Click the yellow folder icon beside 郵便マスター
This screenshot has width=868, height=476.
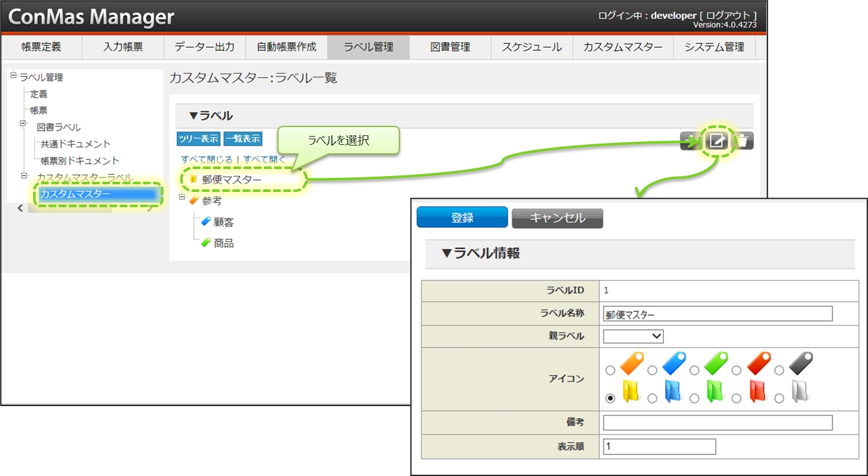tap(193, 179)
